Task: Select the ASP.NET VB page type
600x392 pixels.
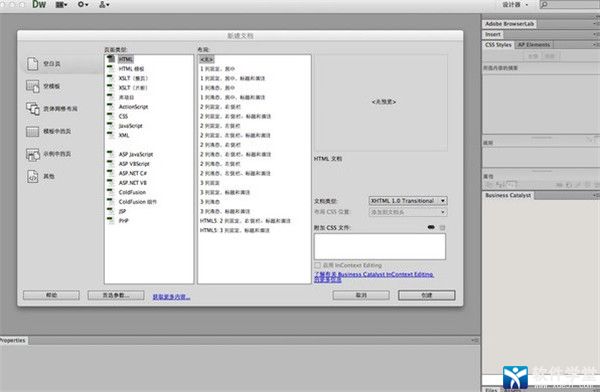Action: click(132, 183)
